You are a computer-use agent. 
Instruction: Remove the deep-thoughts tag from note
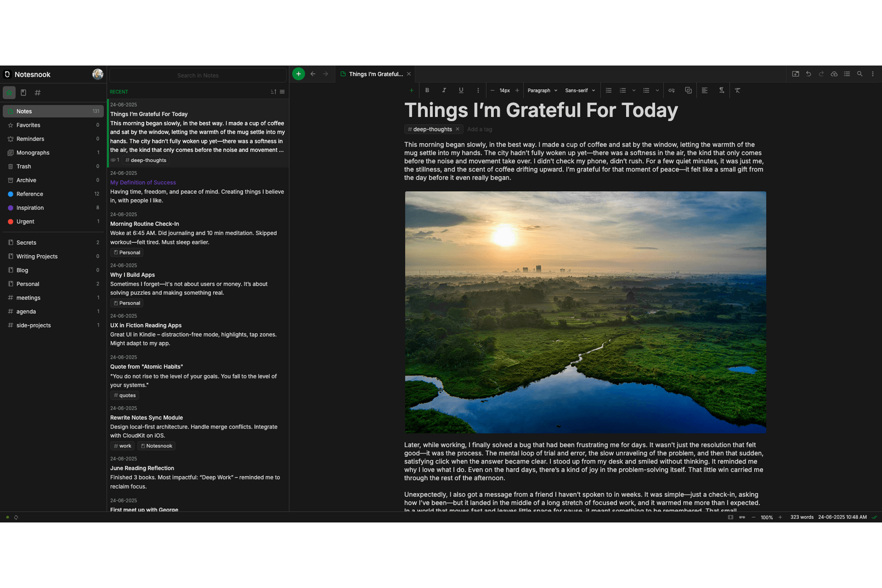coord(458,129)
